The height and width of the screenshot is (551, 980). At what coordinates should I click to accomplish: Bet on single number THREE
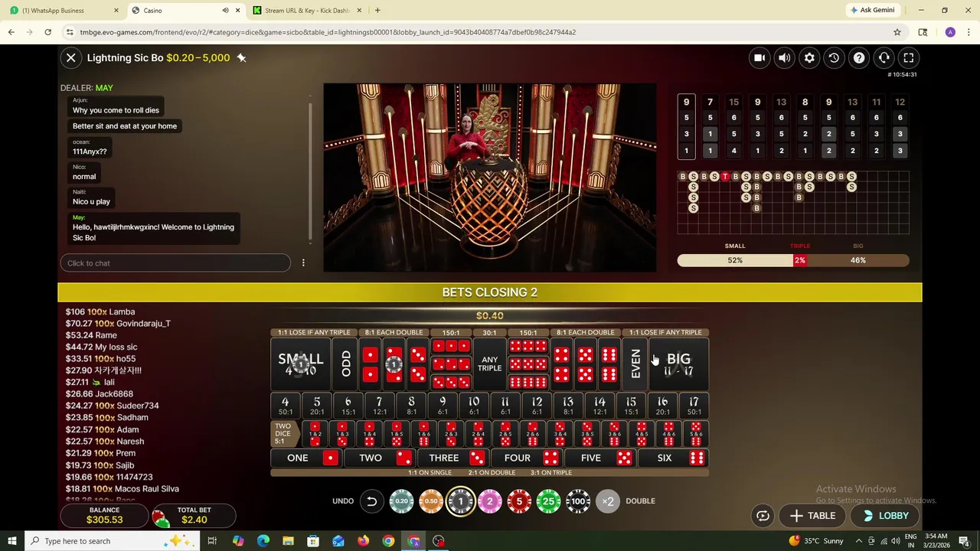[x=452, y=458]
